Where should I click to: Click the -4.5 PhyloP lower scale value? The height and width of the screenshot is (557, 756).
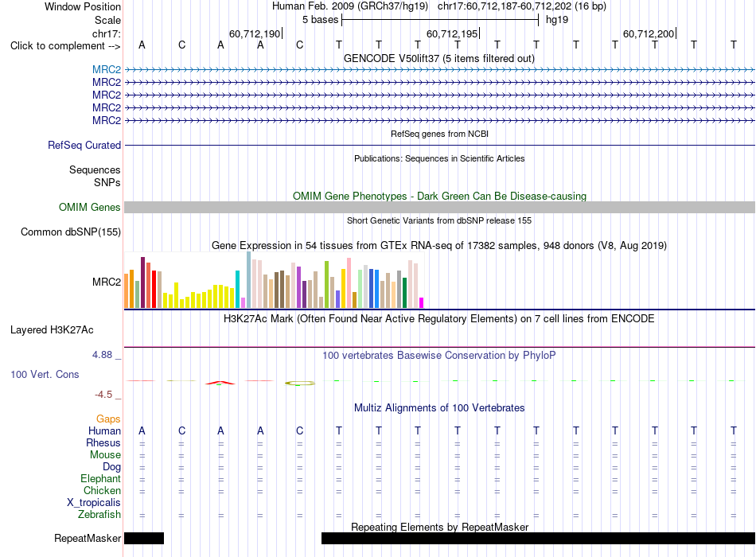click(x=103, y=395)
